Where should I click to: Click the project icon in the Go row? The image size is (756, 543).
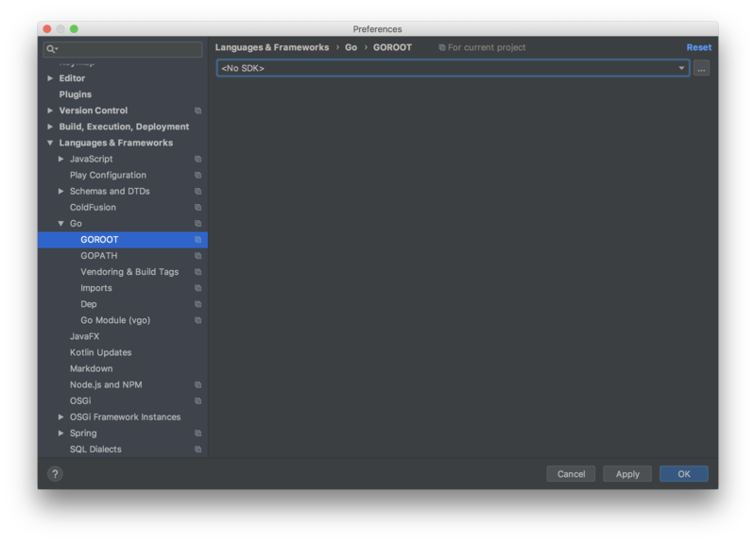tap(198, 224)
